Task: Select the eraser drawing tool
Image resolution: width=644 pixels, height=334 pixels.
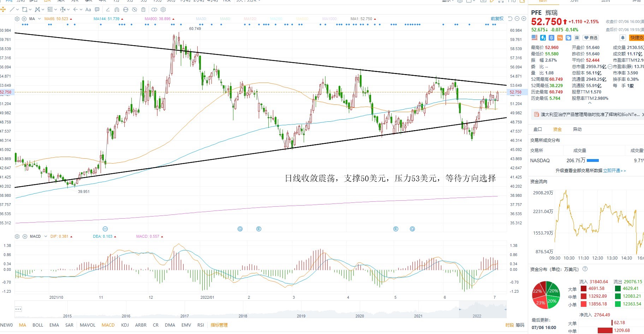Action: pos(108,10)
